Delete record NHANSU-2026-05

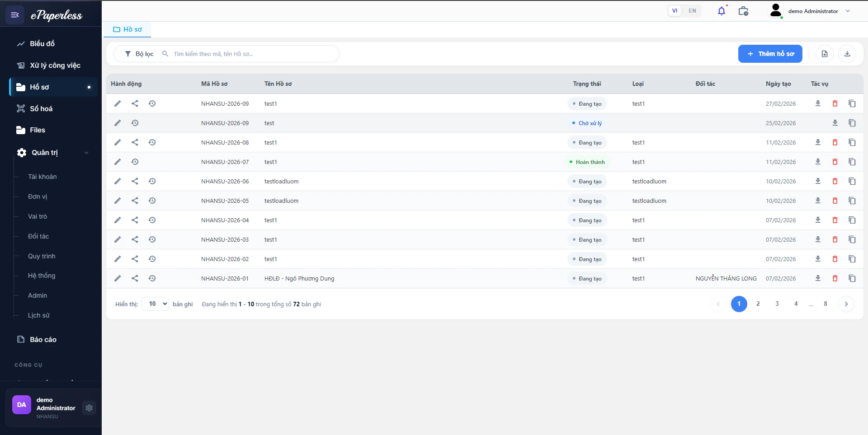pyautogui.click(x=835, y=201)
